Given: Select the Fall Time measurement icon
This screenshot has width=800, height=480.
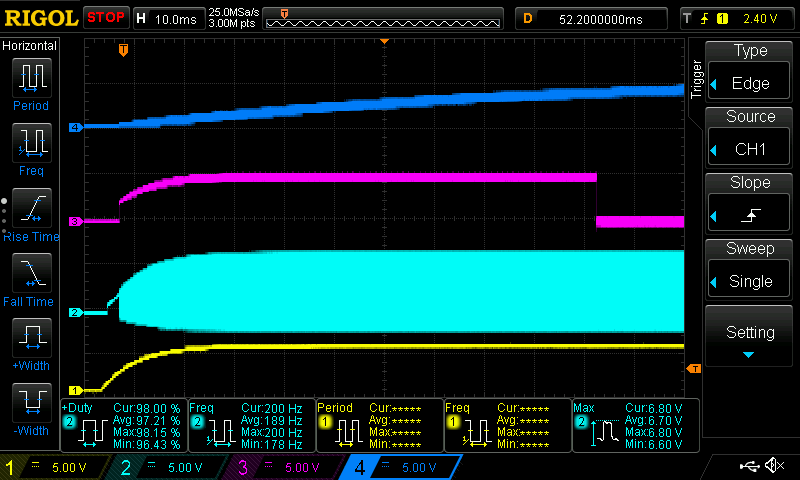Looking at the screenshot, I should click(x=32, y=272).
